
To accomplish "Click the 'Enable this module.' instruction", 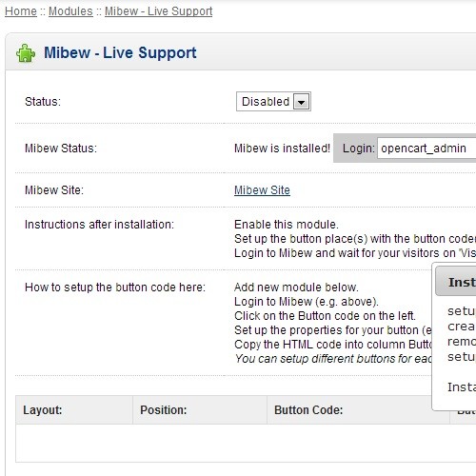I will [x=287, y=225].
